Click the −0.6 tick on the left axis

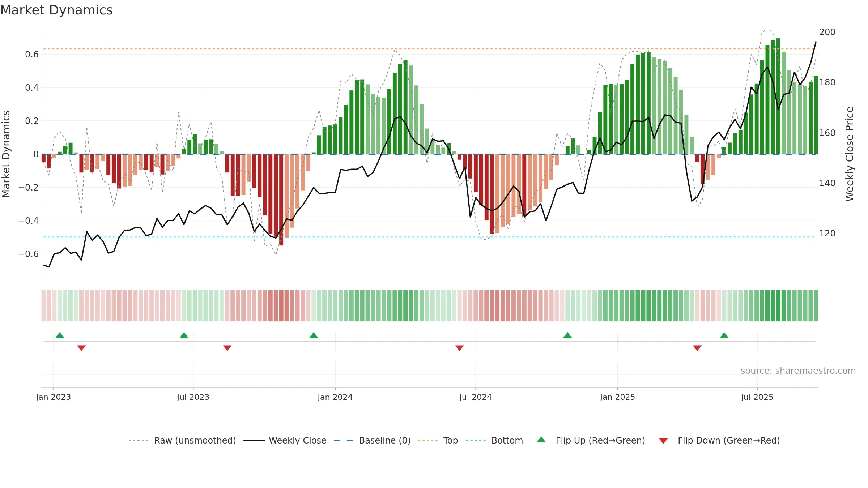point(29,254)
